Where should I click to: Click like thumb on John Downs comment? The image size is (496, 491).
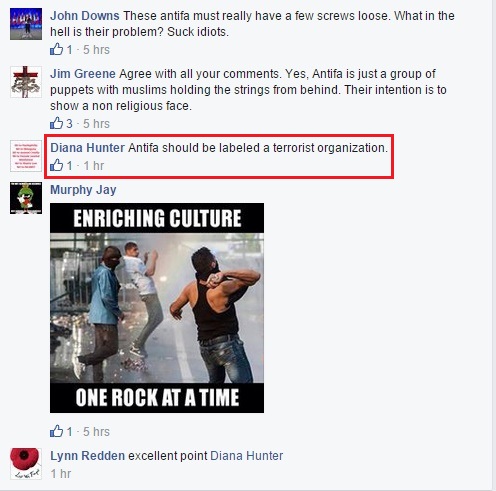pos(56,49)
